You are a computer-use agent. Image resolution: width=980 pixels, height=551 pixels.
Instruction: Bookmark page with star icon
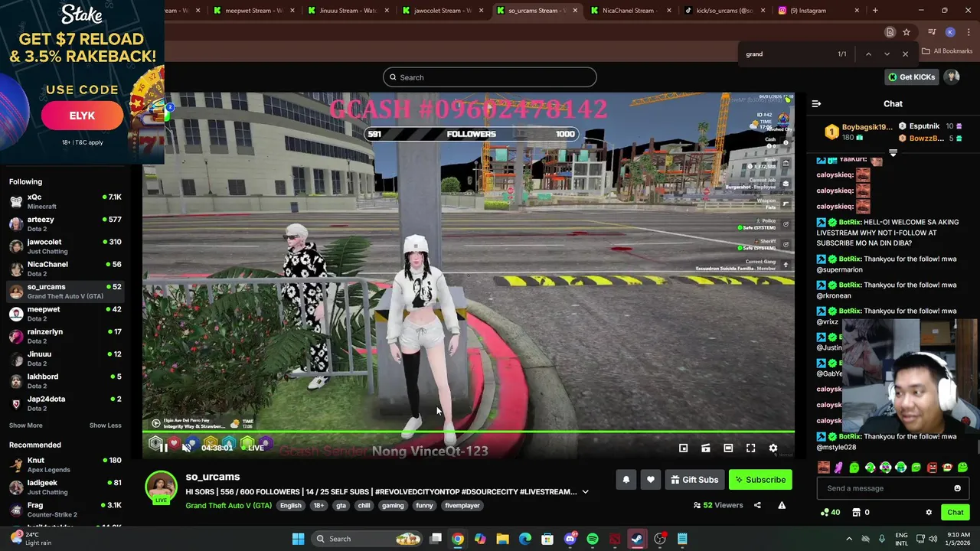[x=906, y=32]
